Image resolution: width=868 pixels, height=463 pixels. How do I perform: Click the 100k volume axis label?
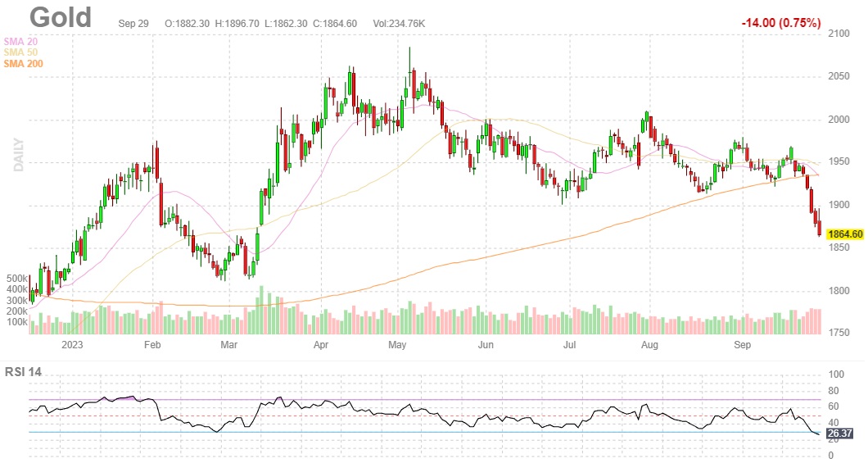(x=16, y=322)
